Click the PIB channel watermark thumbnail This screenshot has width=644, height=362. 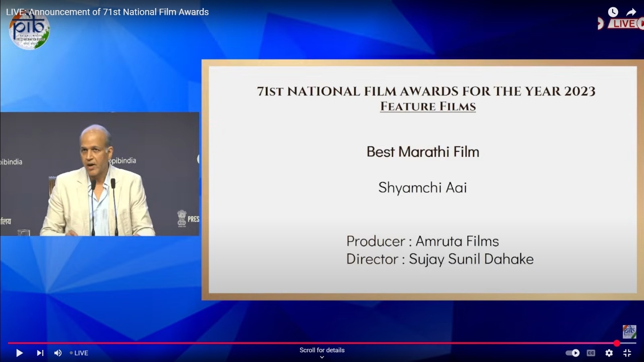pos(629,331)
